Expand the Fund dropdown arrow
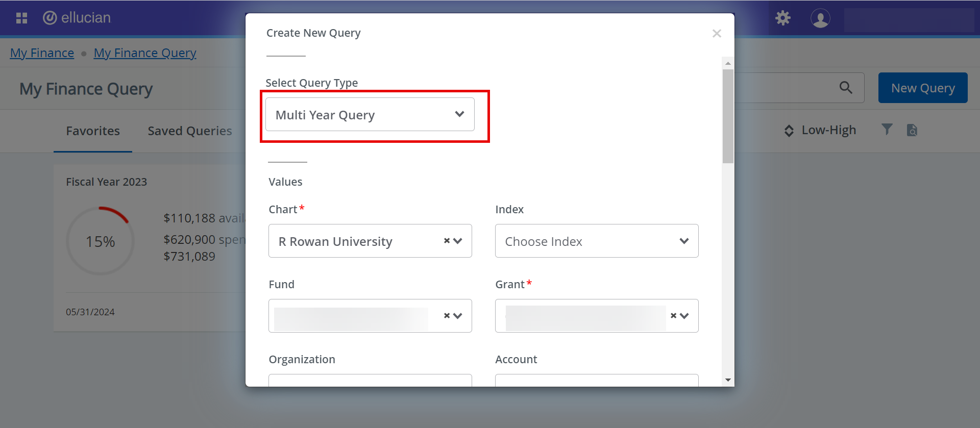980x428 pixels. coord(458,316)
